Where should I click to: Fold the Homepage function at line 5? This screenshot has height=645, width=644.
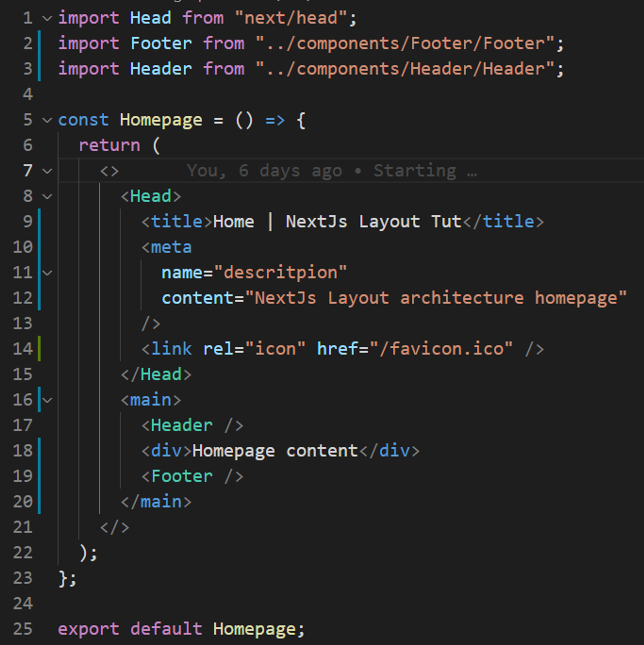[48, 120]
